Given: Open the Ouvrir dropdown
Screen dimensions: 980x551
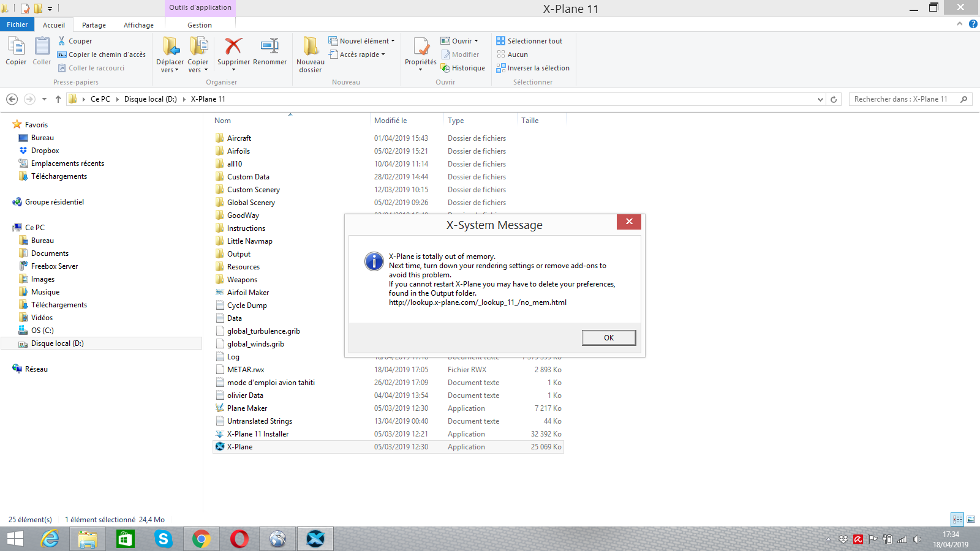Looking at the screenshot, I should [x=459, y=41].
